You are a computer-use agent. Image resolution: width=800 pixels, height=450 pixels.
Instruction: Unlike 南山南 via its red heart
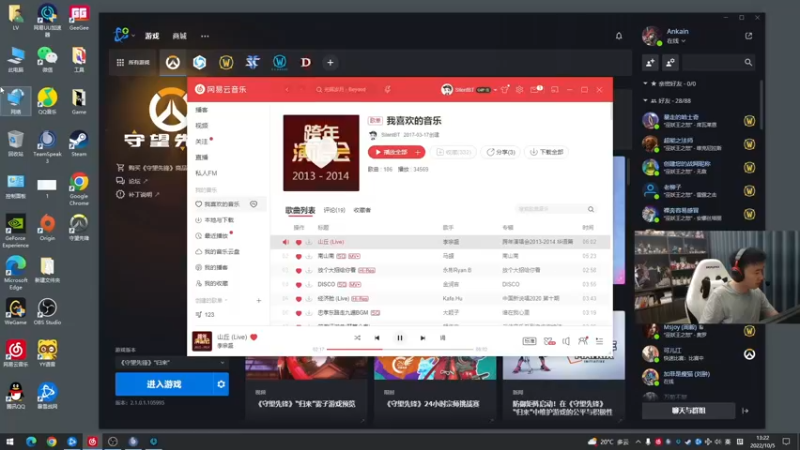point(298,256)
